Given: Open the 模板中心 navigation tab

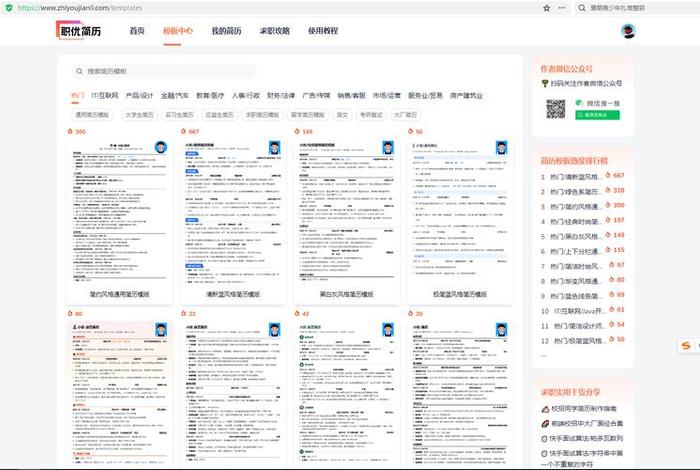Looking at the screenshot, I should click(178, 31).
